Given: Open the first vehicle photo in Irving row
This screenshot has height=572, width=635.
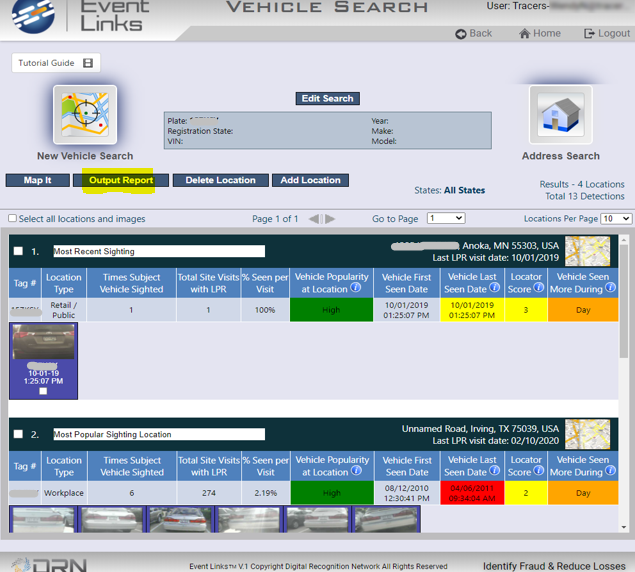Looking at the screenshot, I should (x=43, y=519).
